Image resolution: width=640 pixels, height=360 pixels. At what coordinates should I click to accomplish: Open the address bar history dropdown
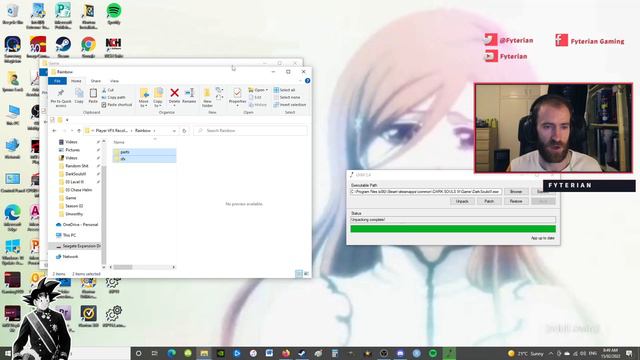coord(174,131)
